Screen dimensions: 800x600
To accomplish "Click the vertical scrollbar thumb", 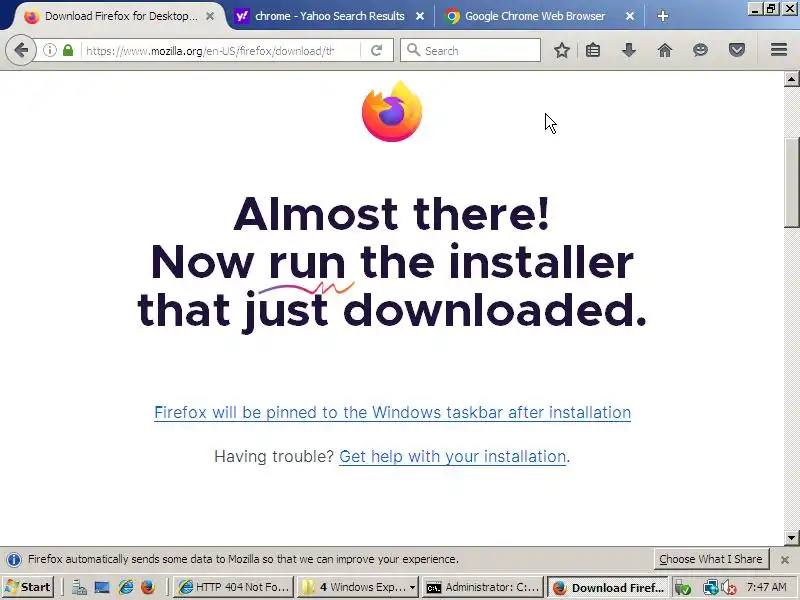I will pyautogui.click(x=791, y=182).
